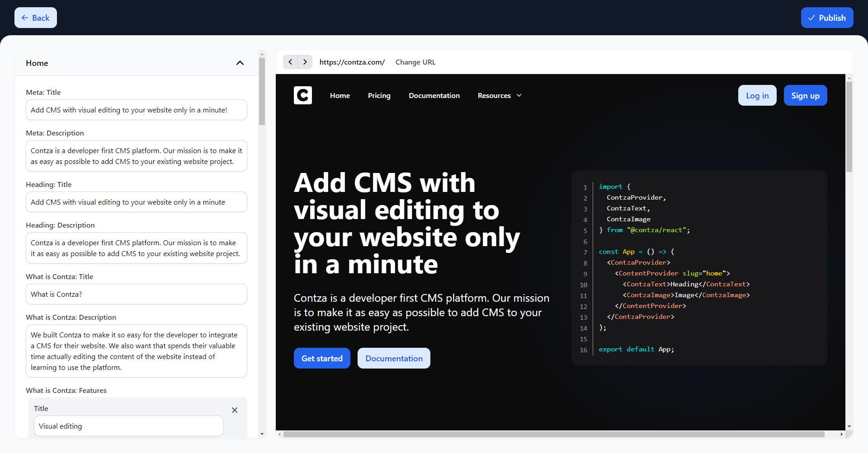Click the code line 'ContzaProvider,' on line 2
Viewport: 868px width, 453px height.
(636, 197)
